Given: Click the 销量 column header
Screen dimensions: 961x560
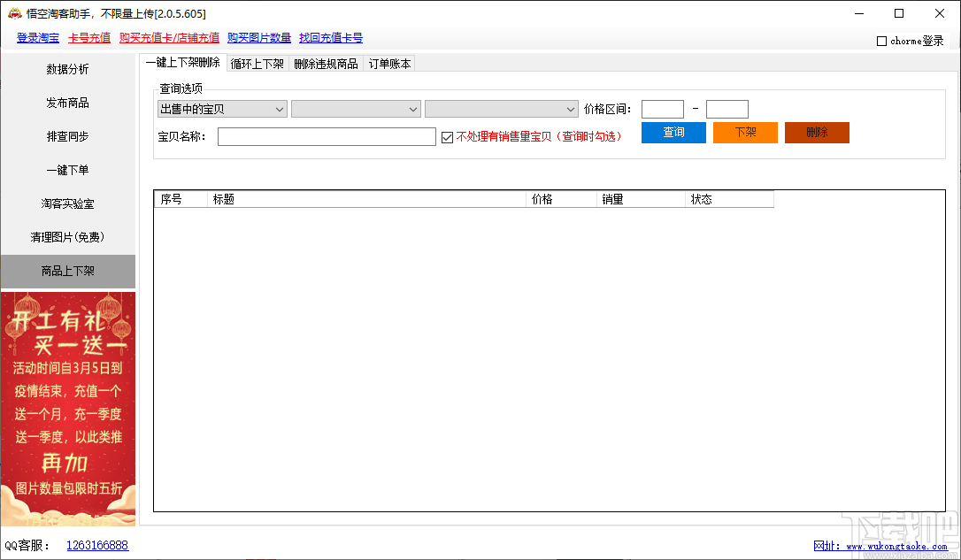Looking at the screenshot, I should click(x=641, y=199).
